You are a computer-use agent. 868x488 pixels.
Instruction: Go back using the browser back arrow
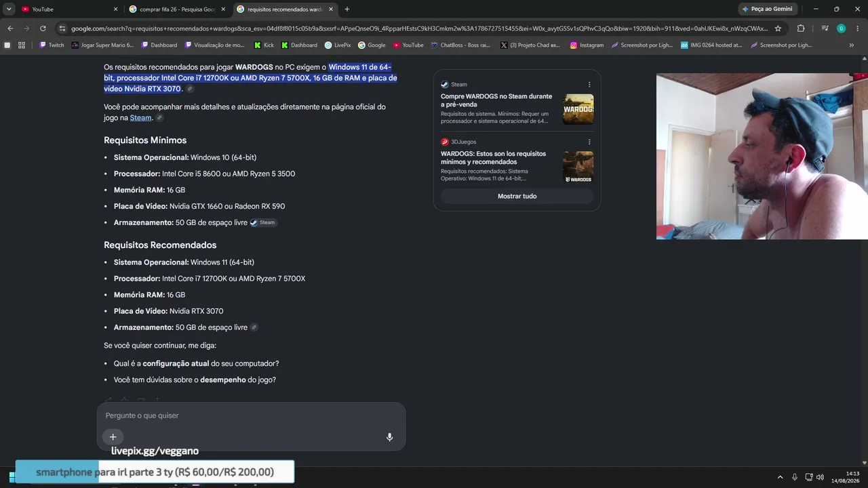[x=10, y=28]
